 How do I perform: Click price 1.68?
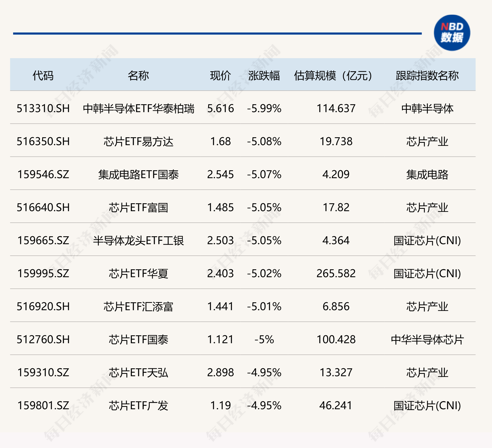pyautogui.click(x=220, y=141)
